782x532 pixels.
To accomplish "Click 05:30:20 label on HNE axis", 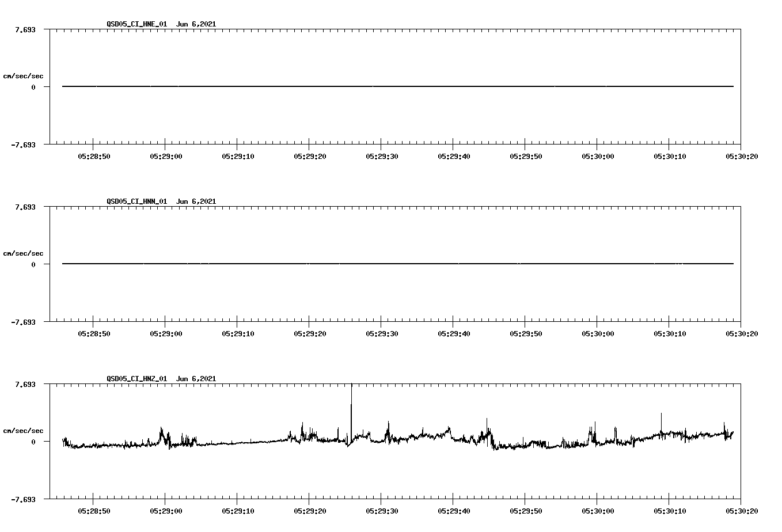I will [x=741, y=156].
